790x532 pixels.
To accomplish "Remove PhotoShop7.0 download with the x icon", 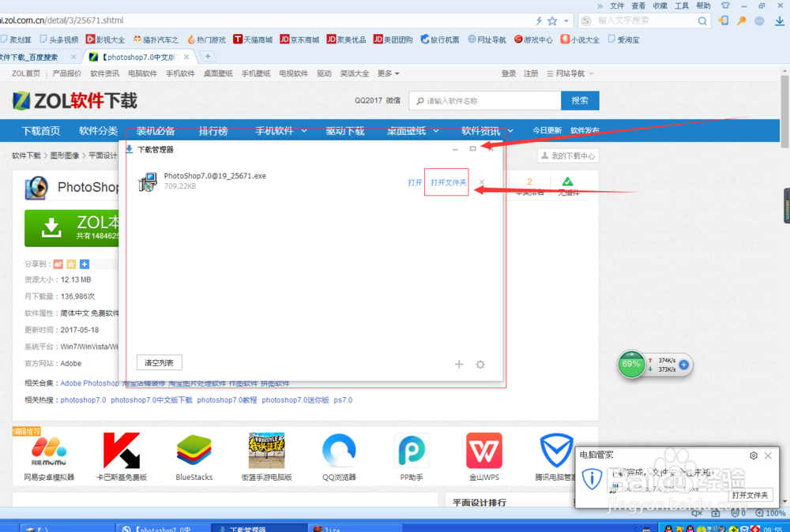I will pos(482,182).
